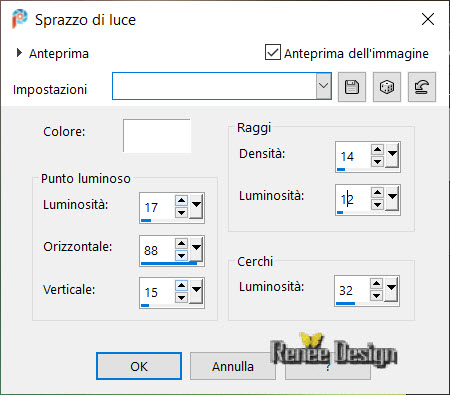Click the Orizzontale value field showing 88
The height and width of the screenshot is (395, 450).
point(157,250)
